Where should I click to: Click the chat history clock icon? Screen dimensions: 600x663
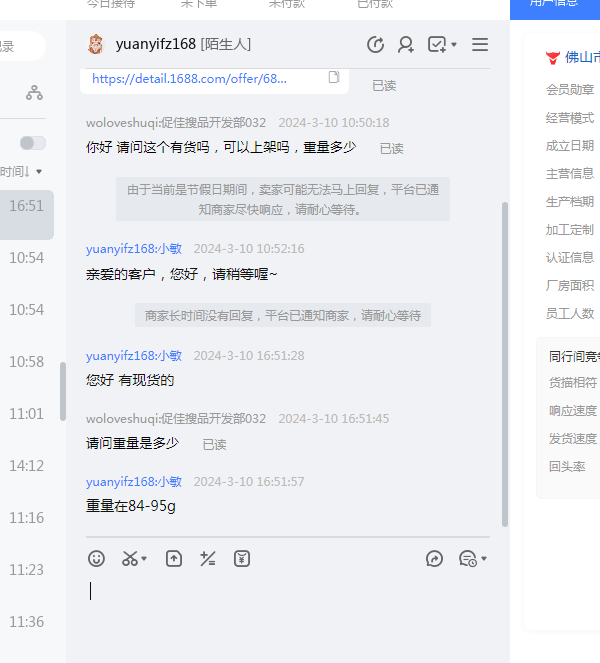pos(376,44)
